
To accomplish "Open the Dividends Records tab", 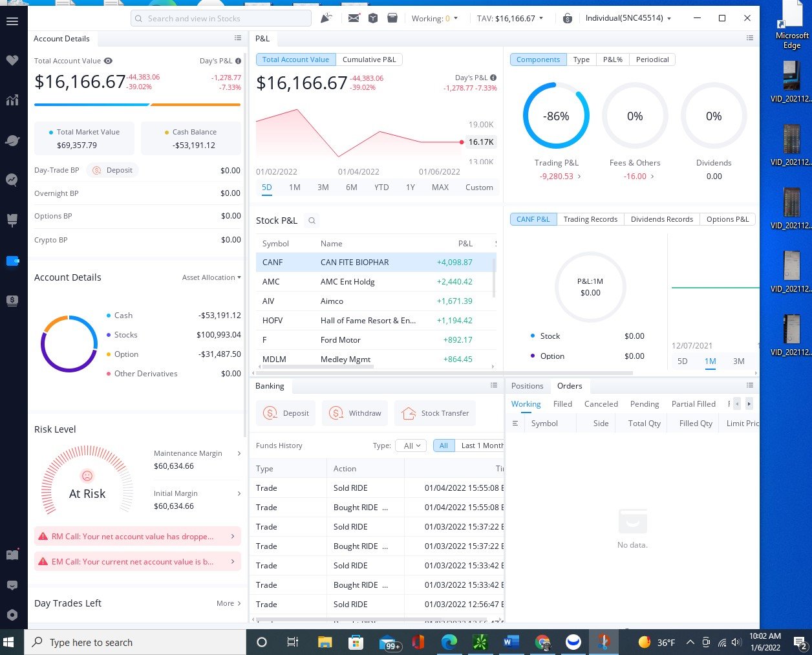I will tap(661, 219).
